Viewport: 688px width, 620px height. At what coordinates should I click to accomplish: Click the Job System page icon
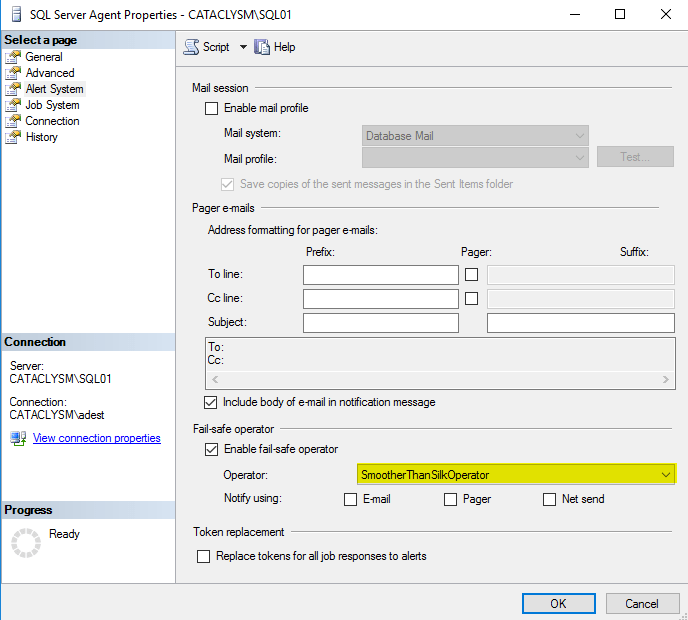[x=13, y=105]
